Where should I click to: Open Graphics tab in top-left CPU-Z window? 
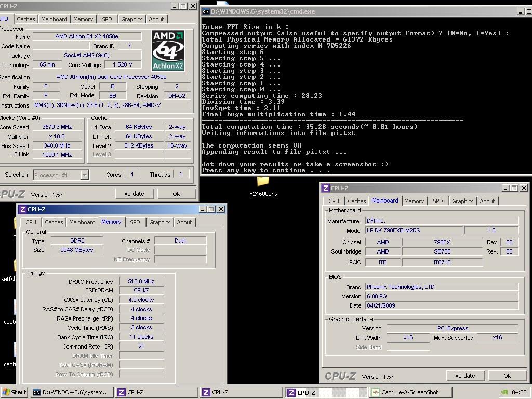(x=131, y=19)
